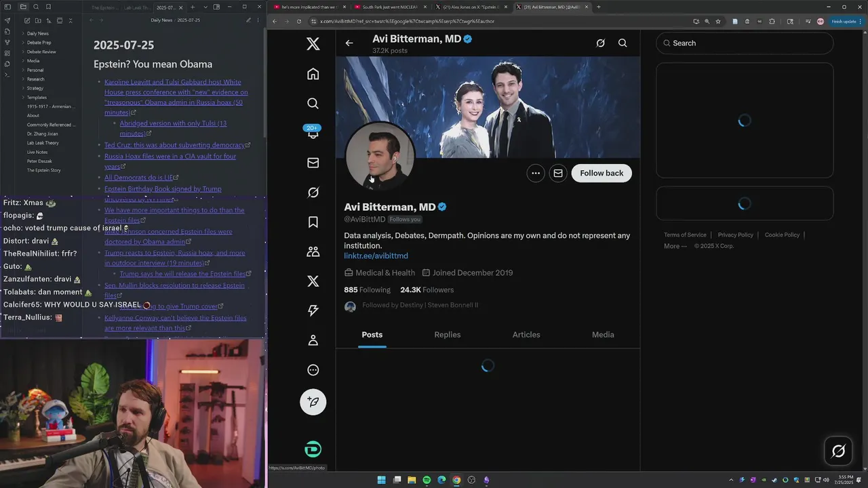Open Obsidian graph view ribbon icon

[7, 42]
